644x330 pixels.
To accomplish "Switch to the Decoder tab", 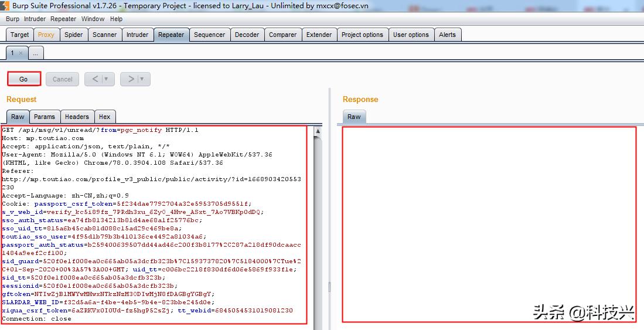I will [x=247, y=35].
